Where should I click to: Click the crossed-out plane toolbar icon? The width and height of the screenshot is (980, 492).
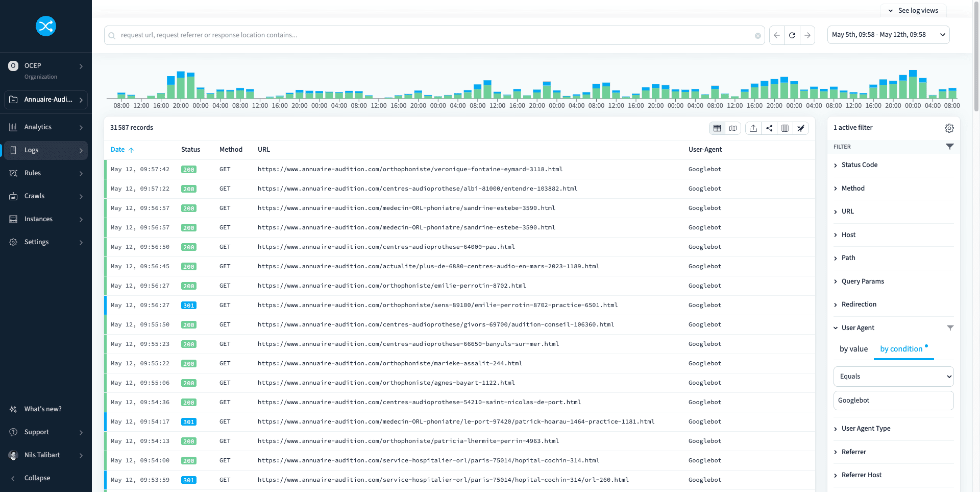pyautogui.click(x=801, y=128)
